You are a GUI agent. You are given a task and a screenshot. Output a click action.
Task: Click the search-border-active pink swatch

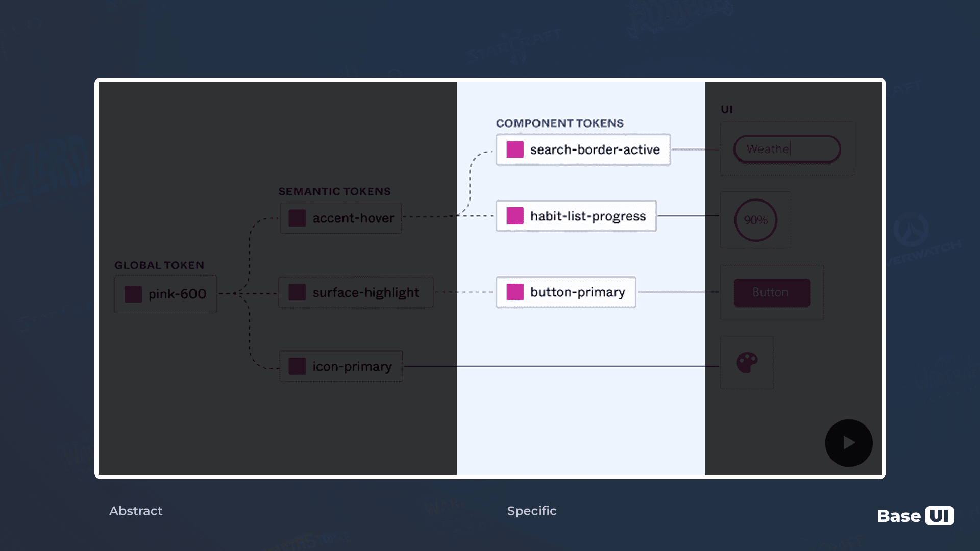click(515, 149)
